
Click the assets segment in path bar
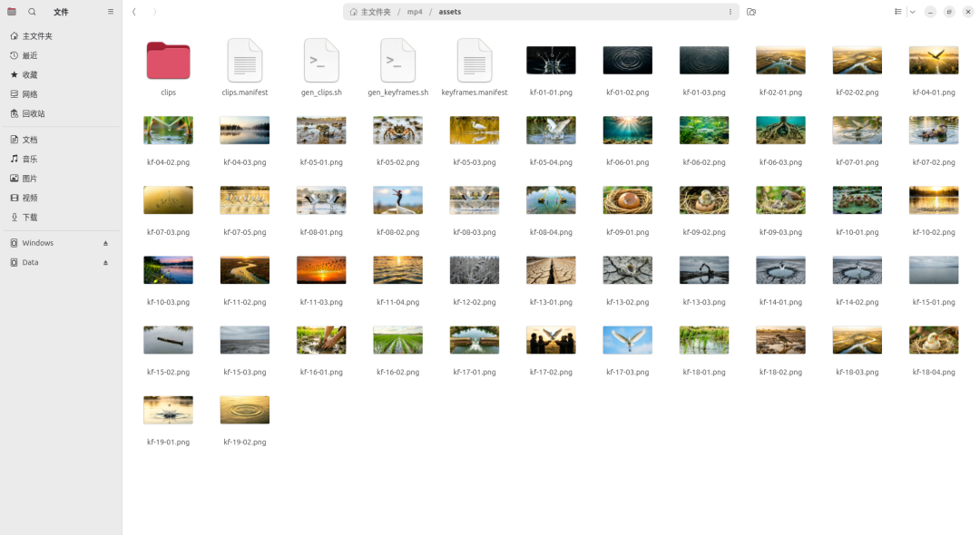click(450, 12)
